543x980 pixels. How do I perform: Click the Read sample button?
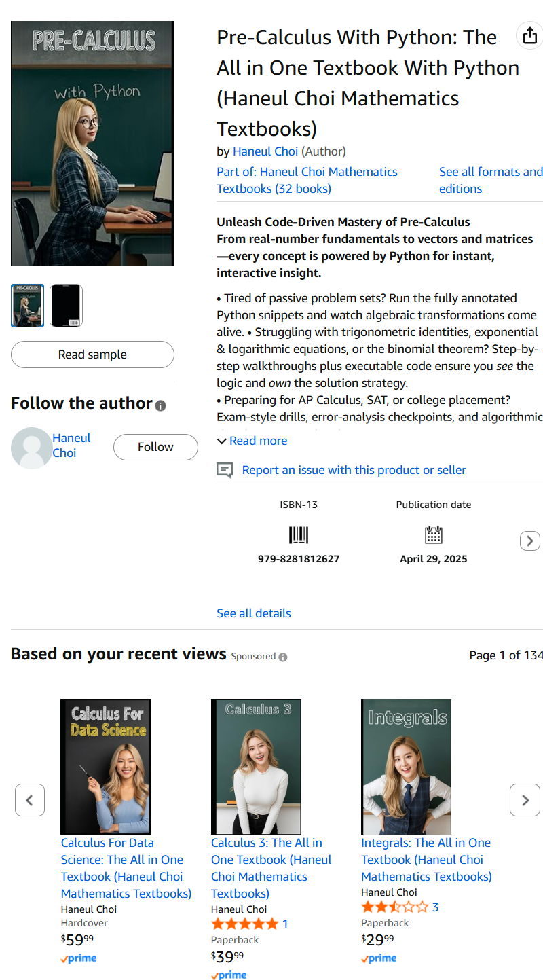tap(92, 355)
